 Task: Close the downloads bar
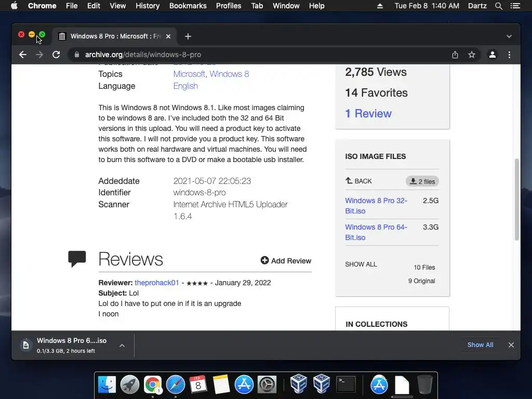(511, 345)
